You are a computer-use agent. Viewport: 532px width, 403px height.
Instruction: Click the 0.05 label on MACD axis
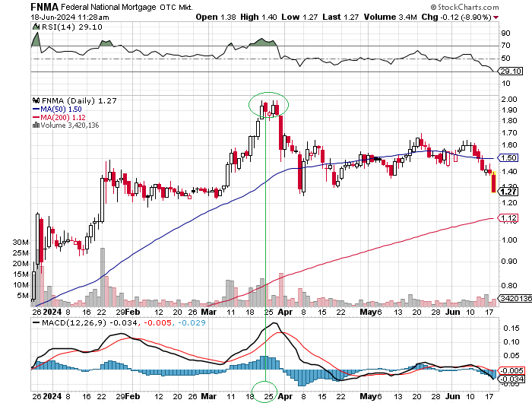coord(511,355)
